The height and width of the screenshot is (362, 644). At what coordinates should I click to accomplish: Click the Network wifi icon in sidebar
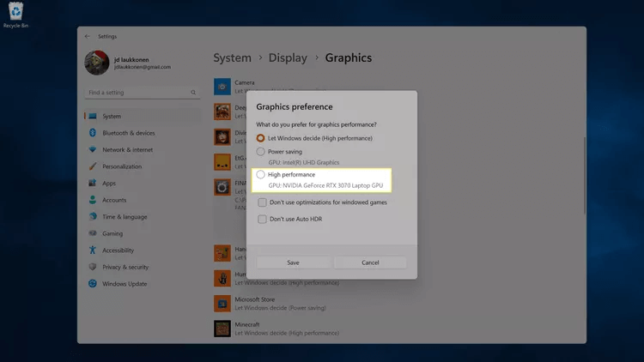[x=93, y=149]
